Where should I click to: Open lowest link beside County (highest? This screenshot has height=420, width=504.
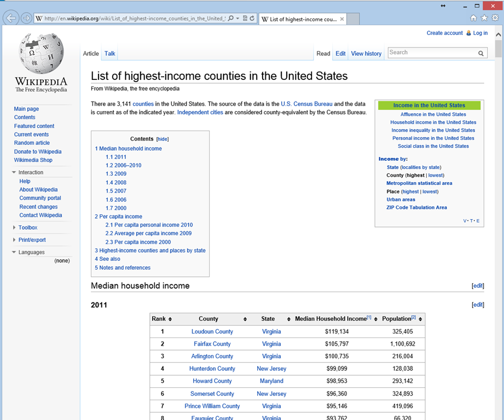pos(436,176)
